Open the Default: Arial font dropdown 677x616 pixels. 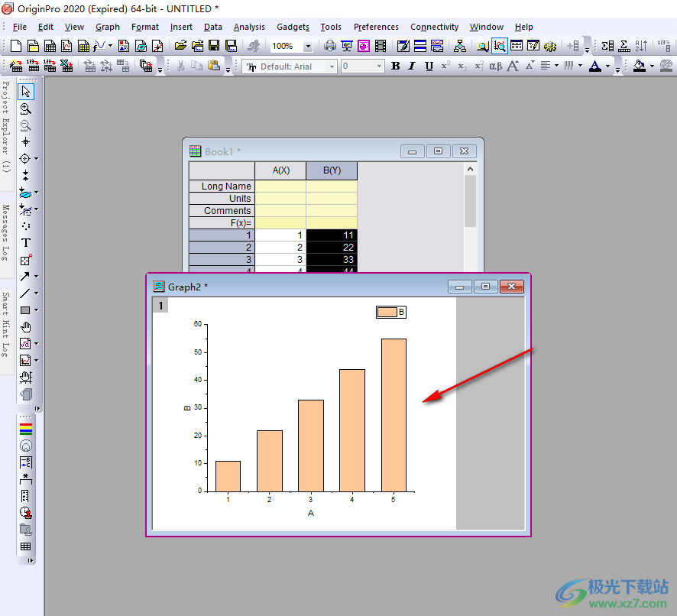coord(332,66)
